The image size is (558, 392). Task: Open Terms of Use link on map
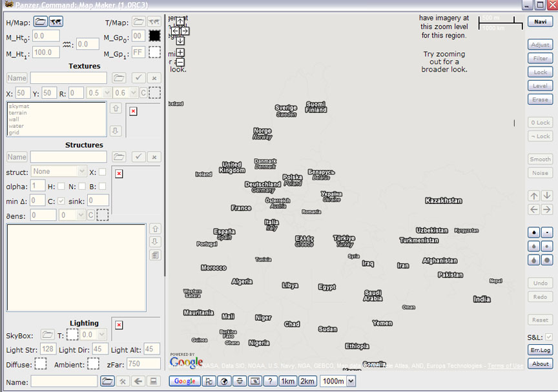(x=505, y=366)
